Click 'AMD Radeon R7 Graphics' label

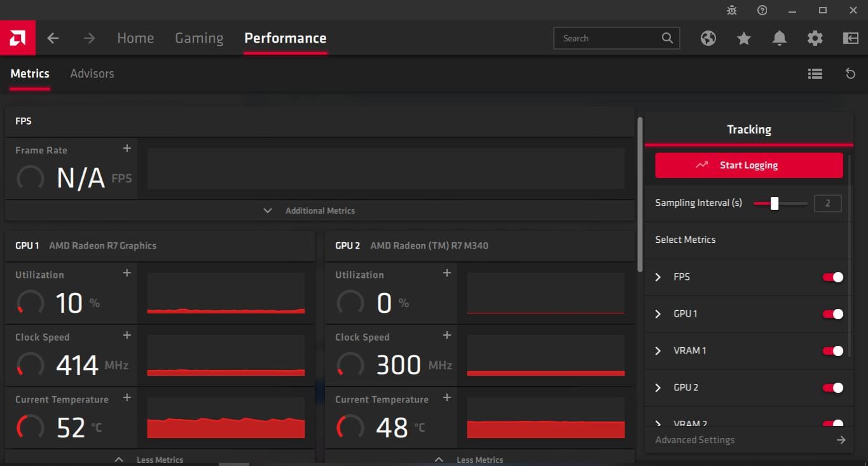click(102, 245)
